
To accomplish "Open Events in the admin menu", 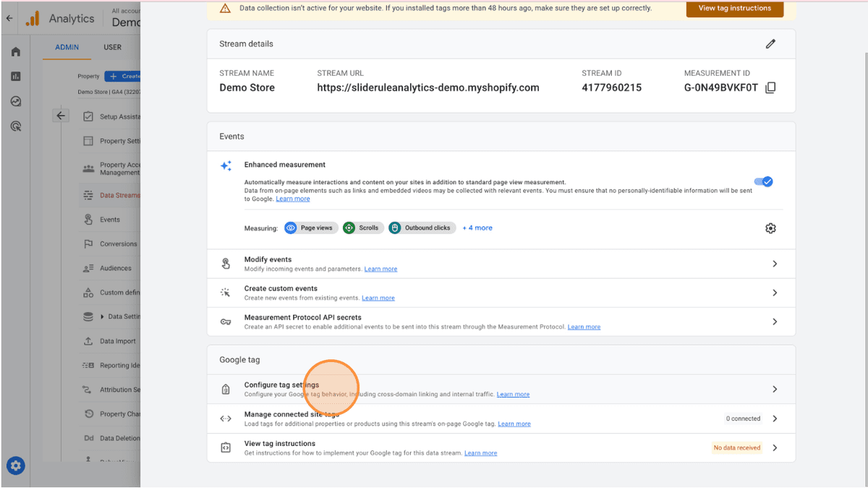I will pyautogui.click(x=111, y=220).
